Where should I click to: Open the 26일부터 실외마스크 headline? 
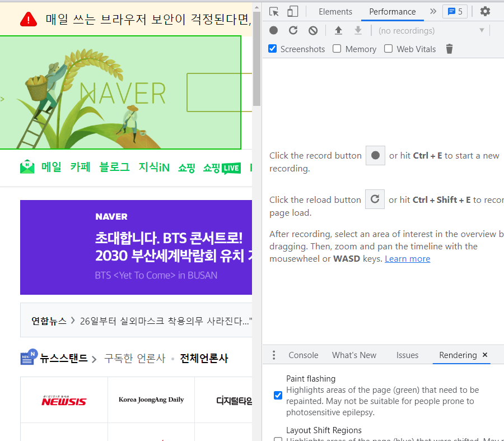tap(166, 321)
